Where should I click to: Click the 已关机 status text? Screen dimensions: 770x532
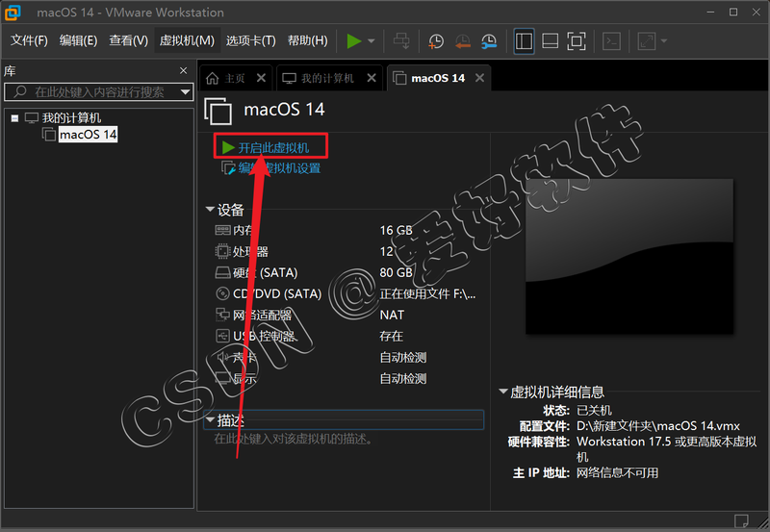594,410
